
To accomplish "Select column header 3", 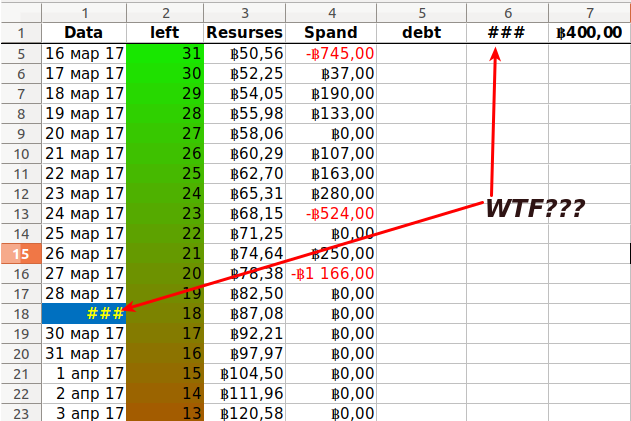I will click(x=244, y=13).
